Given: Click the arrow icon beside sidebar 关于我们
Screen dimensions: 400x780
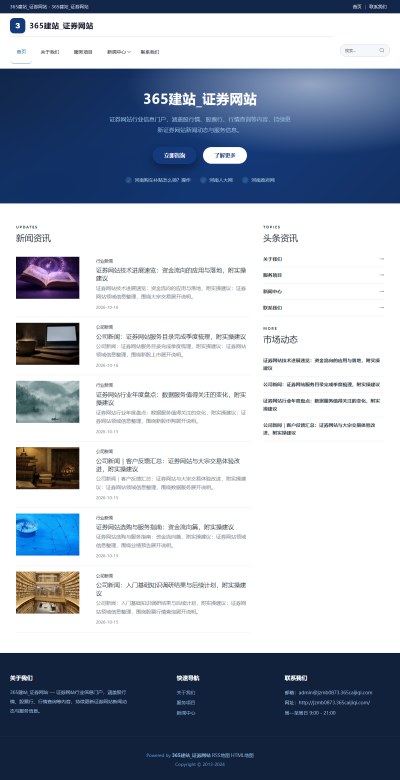Looking at the screenshot, I should point(382,259).
